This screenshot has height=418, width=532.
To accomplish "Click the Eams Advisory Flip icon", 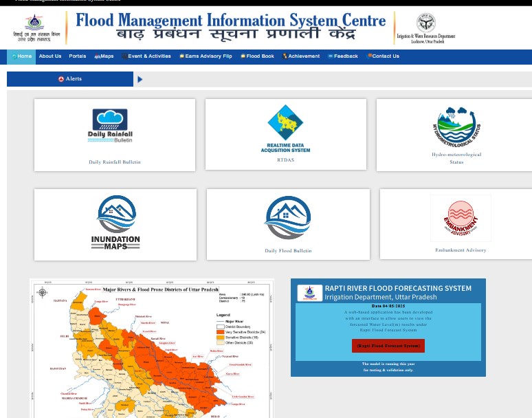I will tap(182, 56).
